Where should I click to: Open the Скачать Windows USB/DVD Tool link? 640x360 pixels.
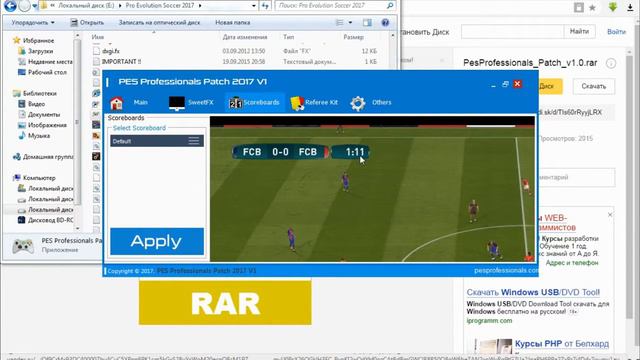(x=533, y=292)
